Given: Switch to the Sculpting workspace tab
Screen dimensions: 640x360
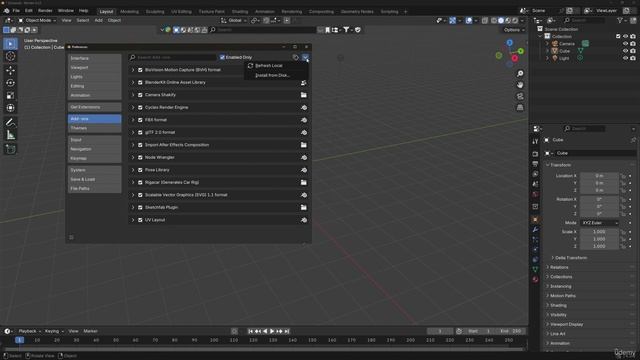Looking at the screenshot, I should (x=155, y=11).
